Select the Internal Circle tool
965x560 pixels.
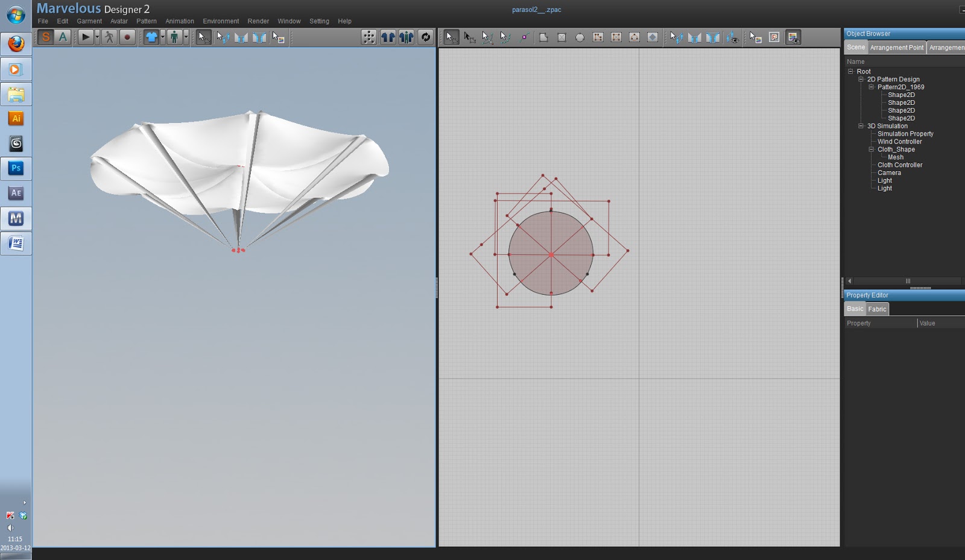(x=634, y=37)
